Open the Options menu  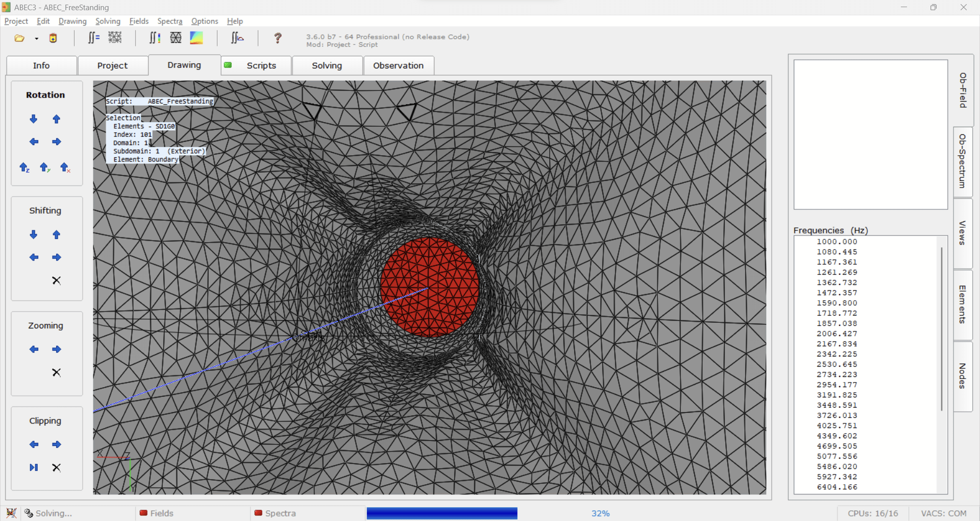pos(205,21)
